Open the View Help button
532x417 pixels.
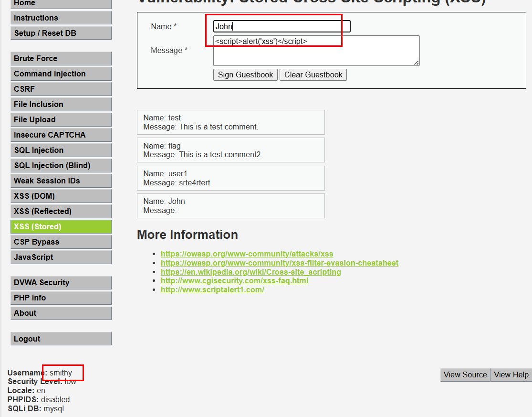(x=511, y=375)
